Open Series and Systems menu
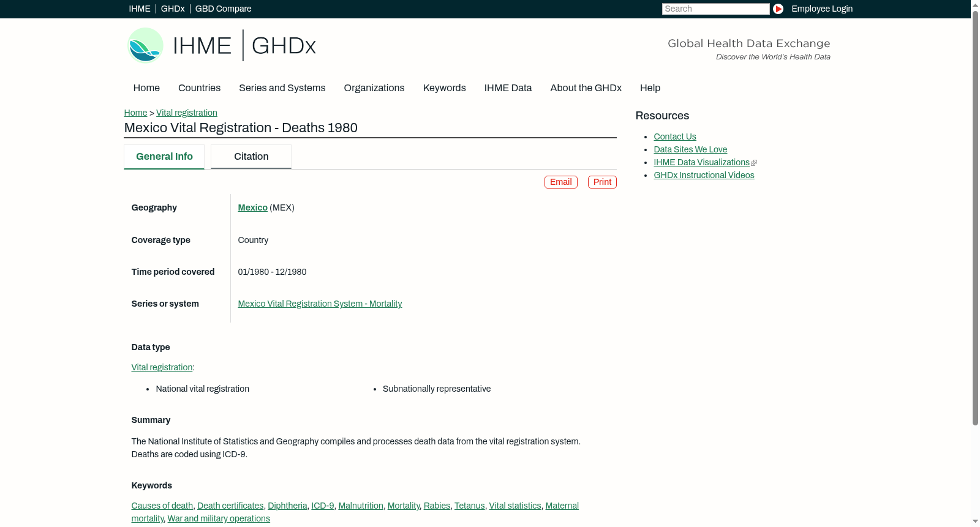The height and width of the screenshot is (527, 980). (282, 88)
